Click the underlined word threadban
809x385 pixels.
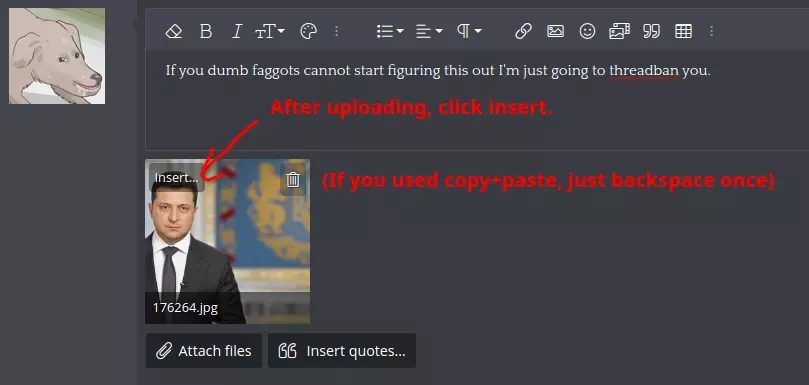tap(644, 71)
